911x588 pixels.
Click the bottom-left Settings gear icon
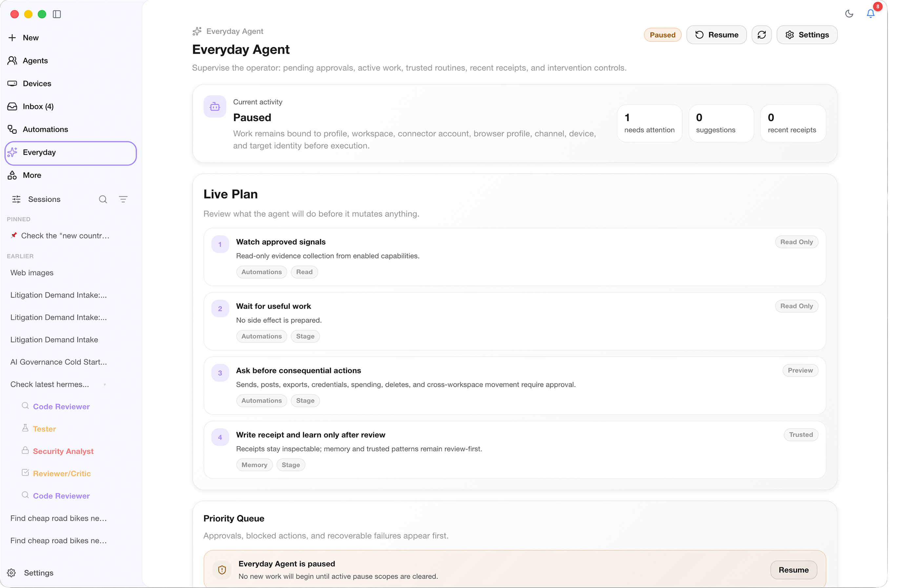pyautogui.click(x=11, y=572)
